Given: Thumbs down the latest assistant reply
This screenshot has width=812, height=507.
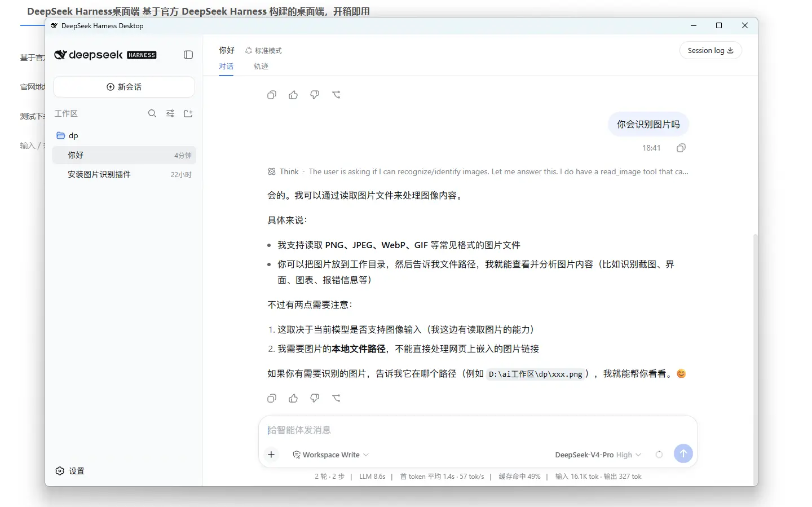Looking at the screenshot, I should click(x=315, y=398).
